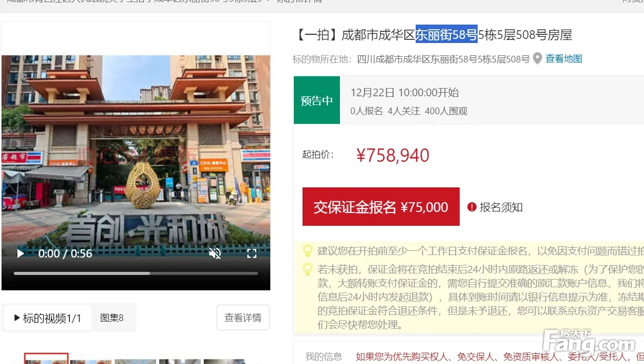Click the video progress bar
This screenshot has width=644, height=364.
click(x=136, y=273)
